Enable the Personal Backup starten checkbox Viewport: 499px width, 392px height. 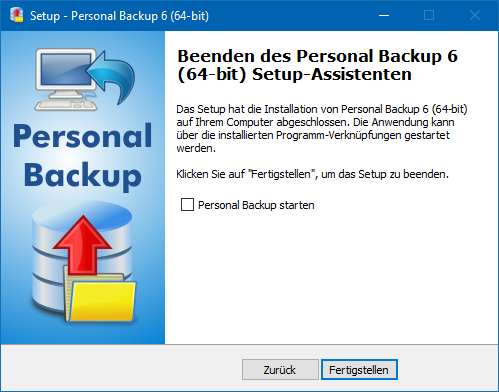pyautogui.click(x=187, y=205)
